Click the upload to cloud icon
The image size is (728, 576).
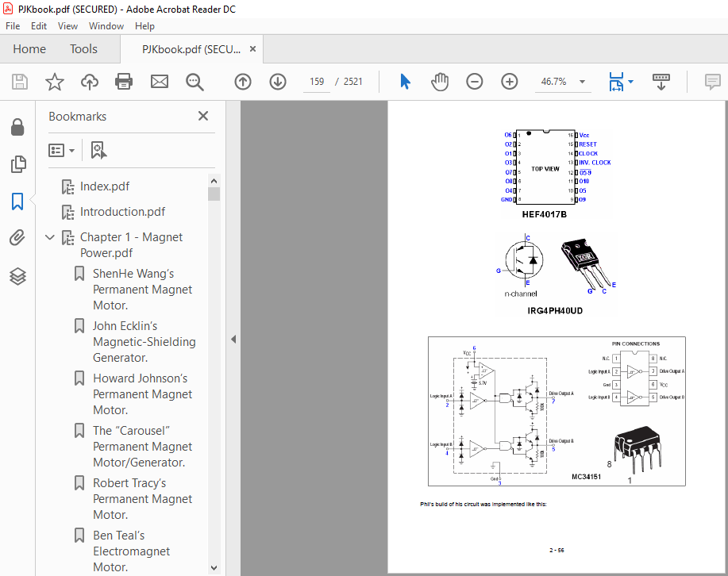click(90, 83)
